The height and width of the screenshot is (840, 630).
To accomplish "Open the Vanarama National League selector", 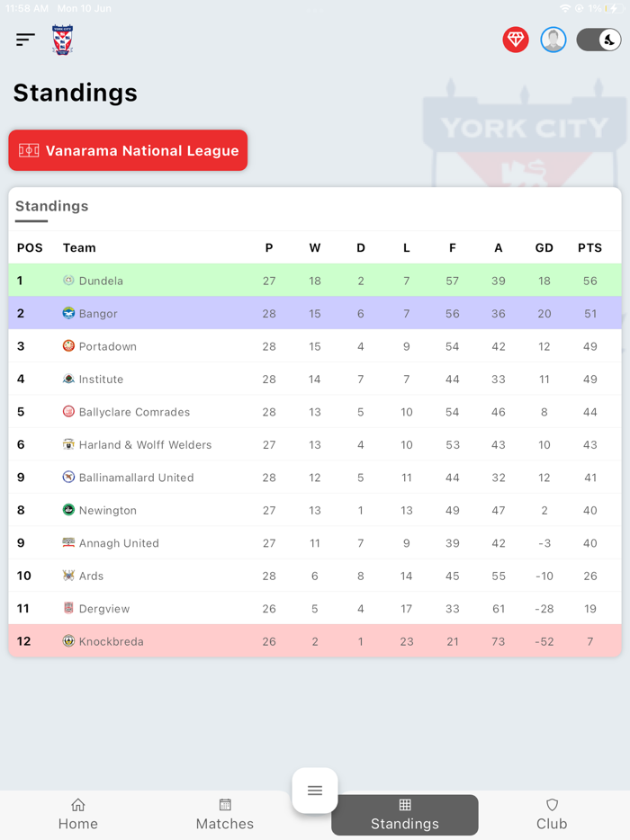I will pos(127,150).
